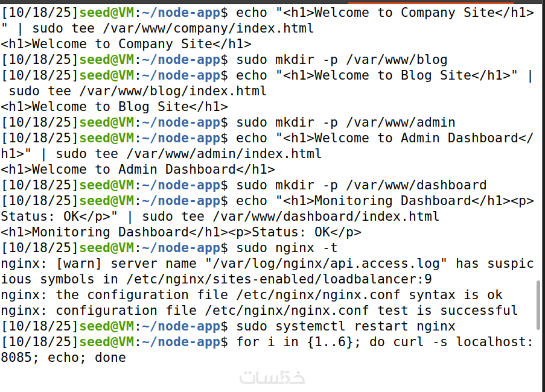Click the 'sudo mkdir -p /var/www/blog' command
The width and height of the screenshot is (545, 392).
(342, 60)
